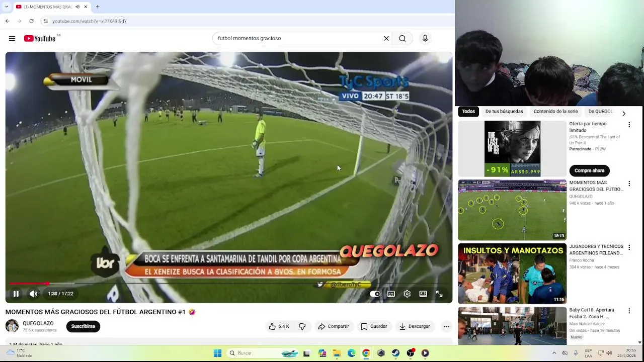Show hidden system tray icons

(554, 353)
